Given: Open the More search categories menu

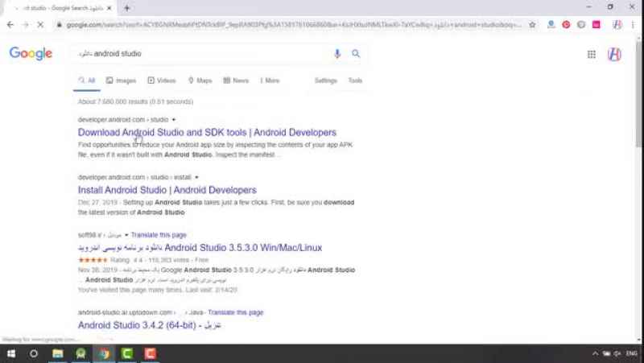Looking at the screenshot, I should coord(270,80).
